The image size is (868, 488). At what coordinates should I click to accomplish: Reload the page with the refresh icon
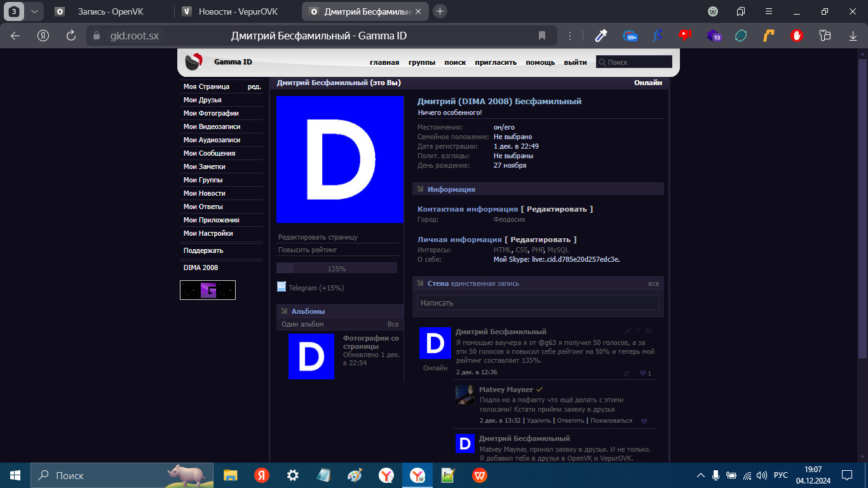click(x=71, y=36)
